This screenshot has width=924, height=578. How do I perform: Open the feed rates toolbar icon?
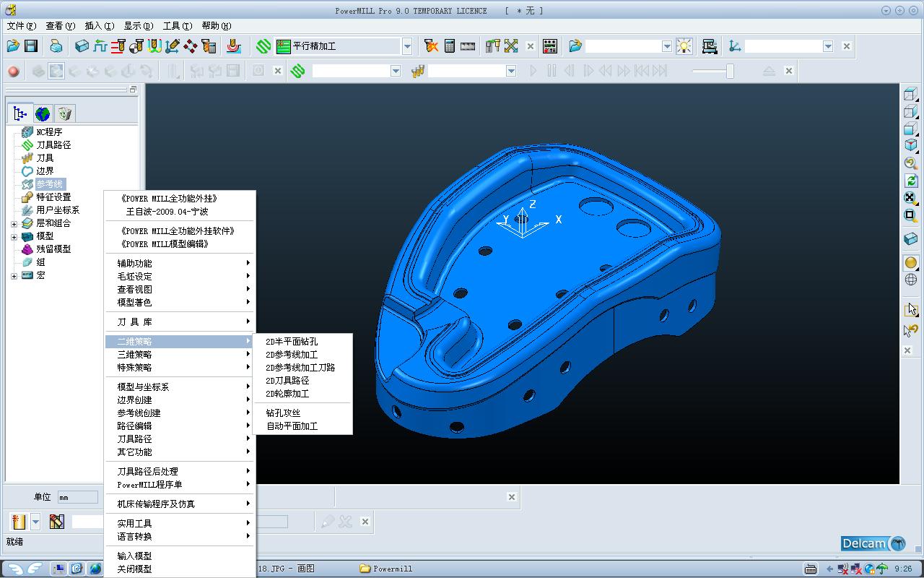click(100, 46)
